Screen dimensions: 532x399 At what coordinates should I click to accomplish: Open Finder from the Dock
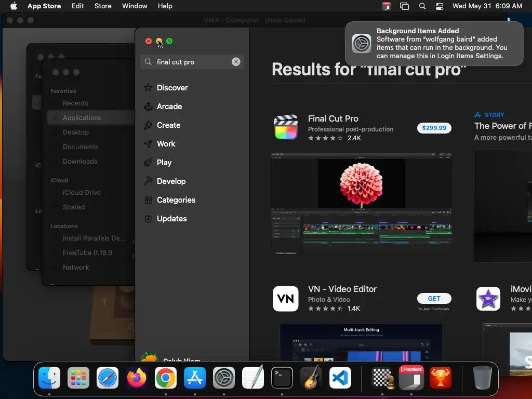tap(49, 377)
